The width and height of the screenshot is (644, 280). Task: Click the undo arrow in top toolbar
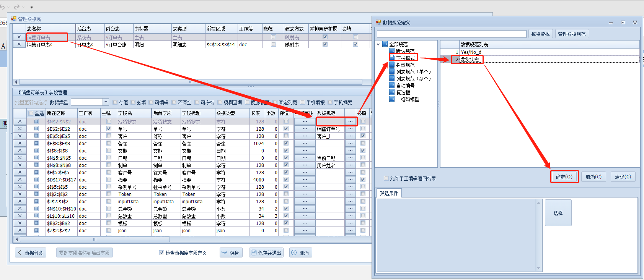point(3,7)
